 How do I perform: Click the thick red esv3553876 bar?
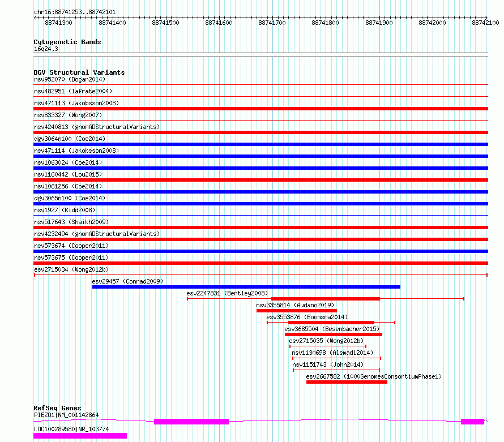(x=331, y=323)
